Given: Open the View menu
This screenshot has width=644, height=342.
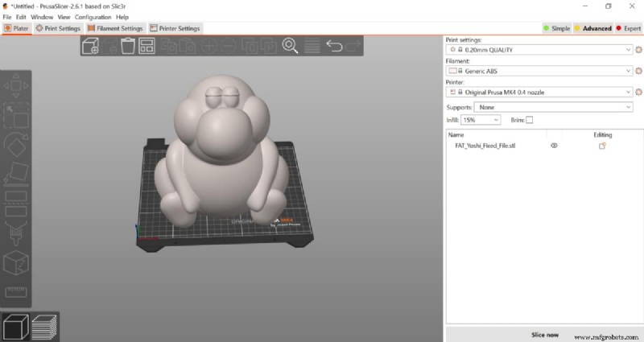Looking at the screenshot, I should coord(64,17).
